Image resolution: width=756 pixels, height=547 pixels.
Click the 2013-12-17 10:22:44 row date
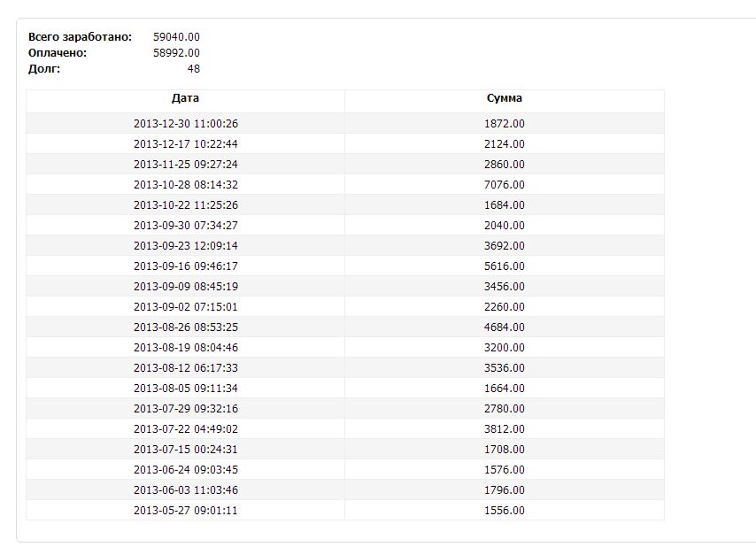[186, 144]
